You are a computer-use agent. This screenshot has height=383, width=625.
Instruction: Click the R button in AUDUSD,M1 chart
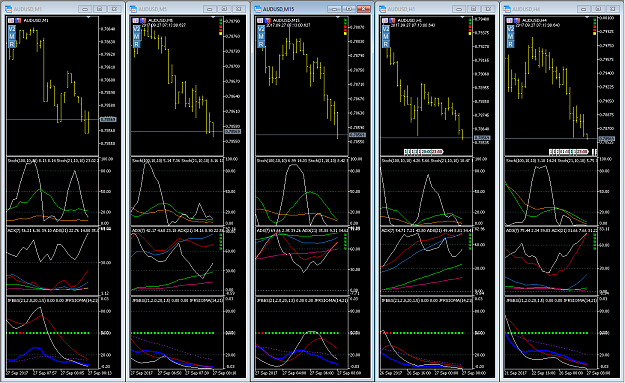pos(12,44)
